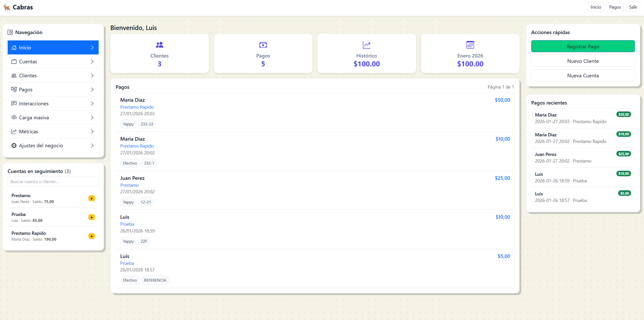The width and height of the screenshot is (644, 320).
Task: Expand the Métricas navigation chevron
Action: pos(92,132)
